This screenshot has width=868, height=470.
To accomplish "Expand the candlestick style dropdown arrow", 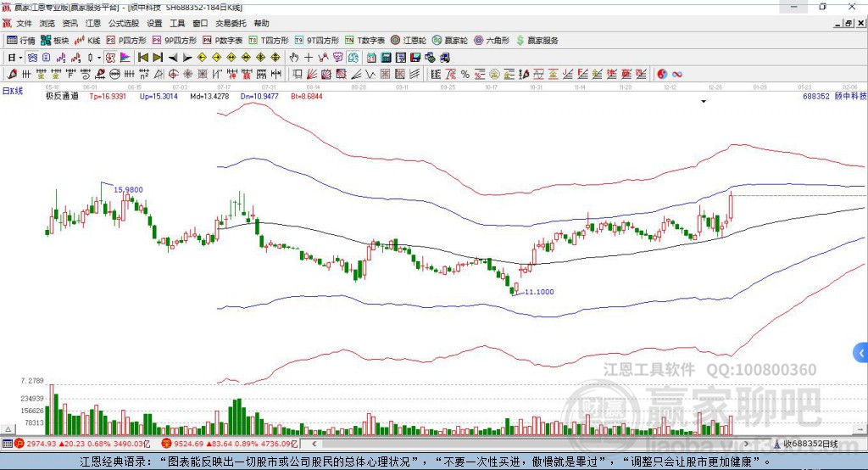I will coord(99,58).
